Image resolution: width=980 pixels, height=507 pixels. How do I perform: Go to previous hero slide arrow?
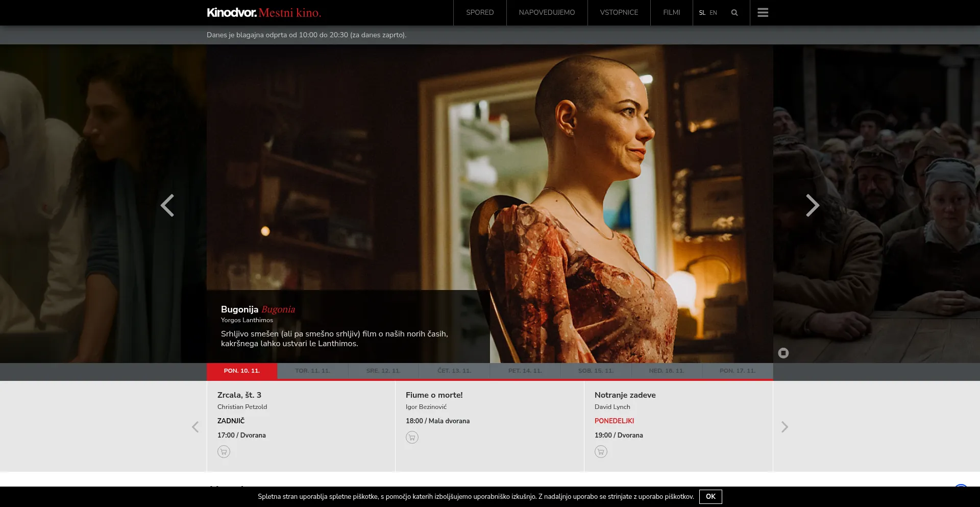167,205
